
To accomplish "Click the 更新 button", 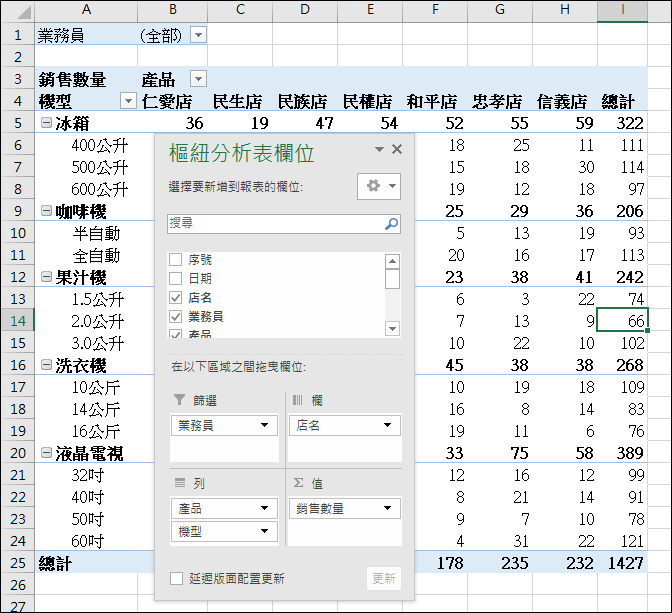I will (x=384, y=579).
